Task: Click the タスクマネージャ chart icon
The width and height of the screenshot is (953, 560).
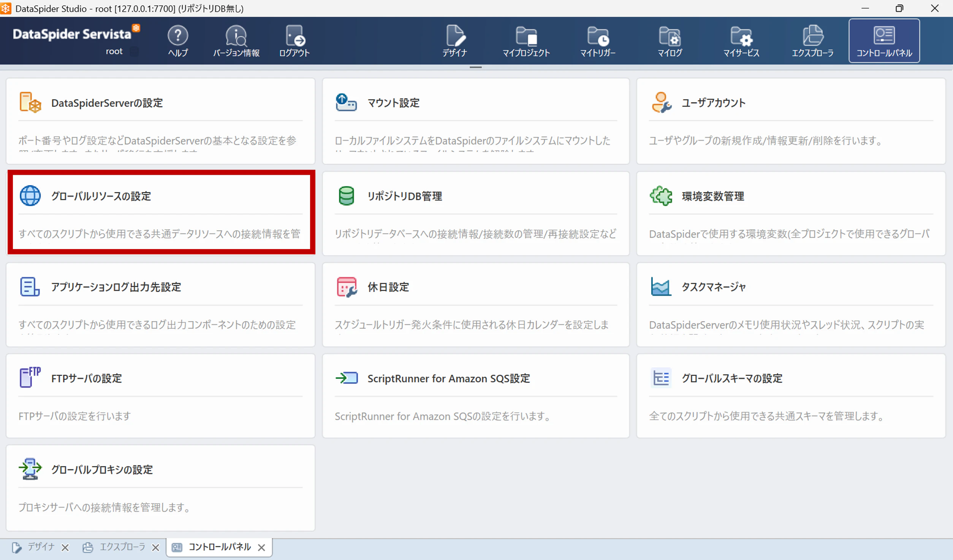Action: click(x=661, y=287)
